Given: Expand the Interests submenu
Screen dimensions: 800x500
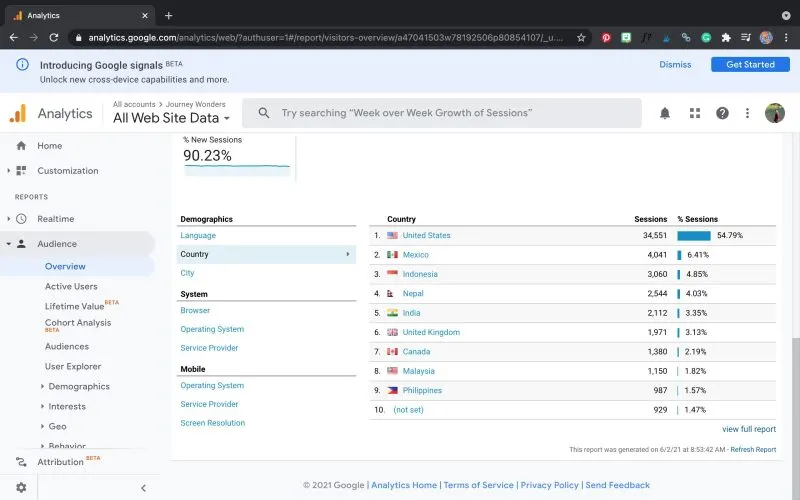Looking at the screenshot, I should (x=42, y=407).
